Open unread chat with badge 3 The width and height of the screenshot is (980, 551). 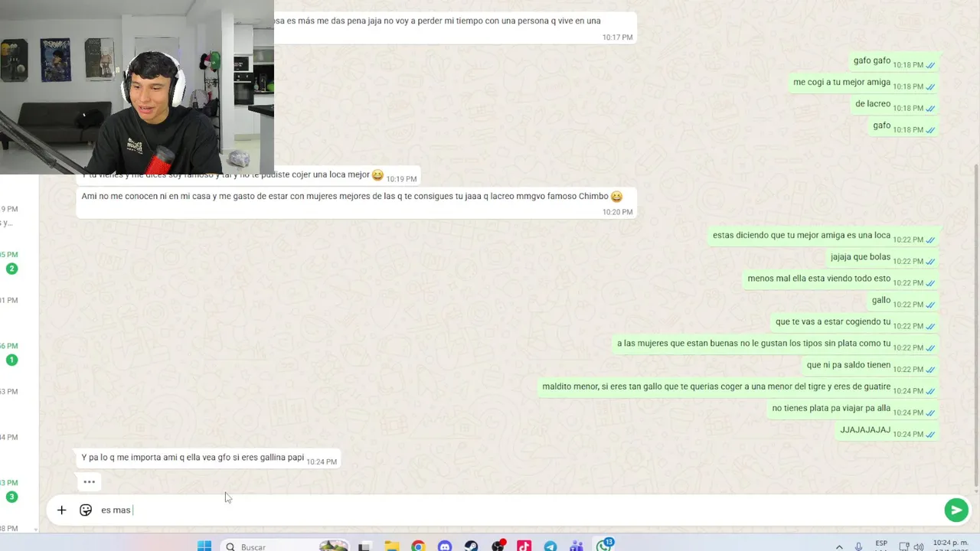(11, 497)
